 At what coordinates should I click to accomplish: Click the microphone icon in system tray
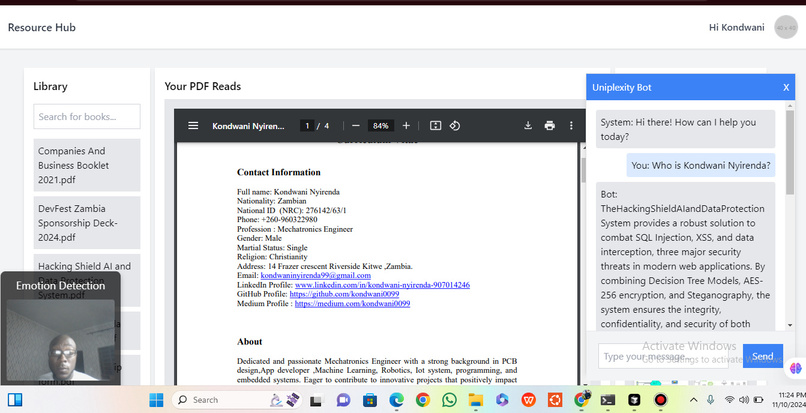[710, 400]
